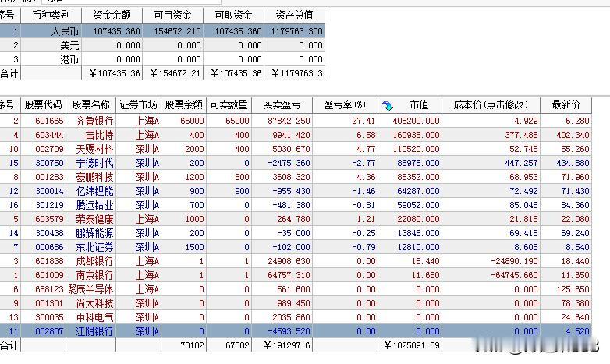Click 天赐材料 profit rate 4.77

pos(366,149)
